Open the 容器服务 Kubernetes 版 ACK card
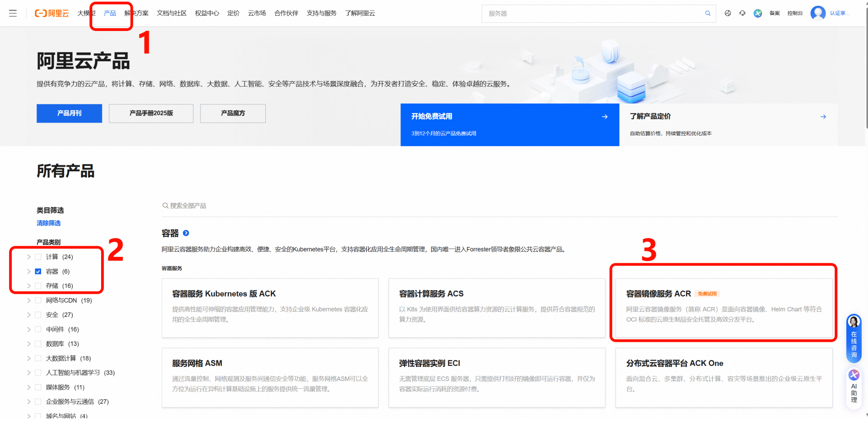 (x=270, y=308)
